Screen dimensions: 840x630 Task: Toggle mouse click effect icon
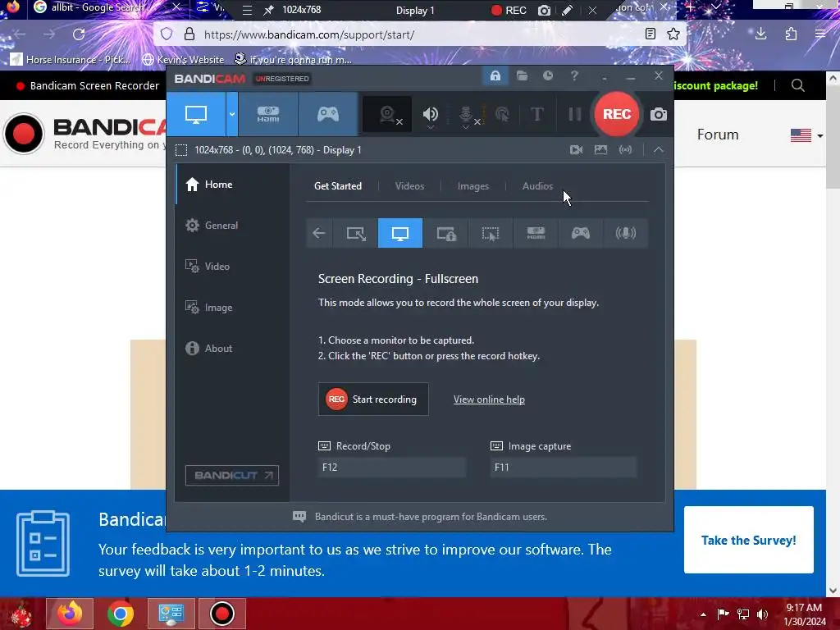point(502,114)
